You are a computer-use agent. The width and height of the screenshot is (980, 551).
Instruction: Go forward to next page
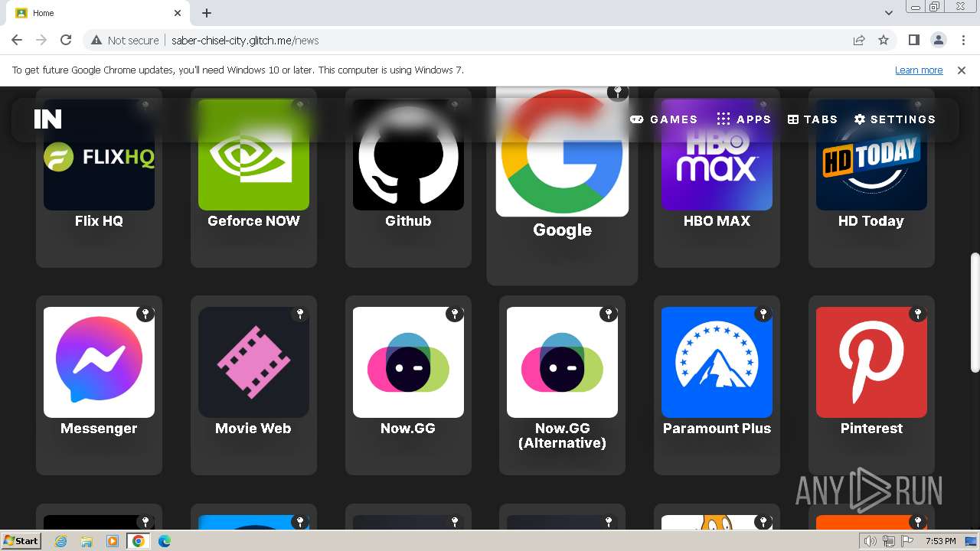coord(41,40)
